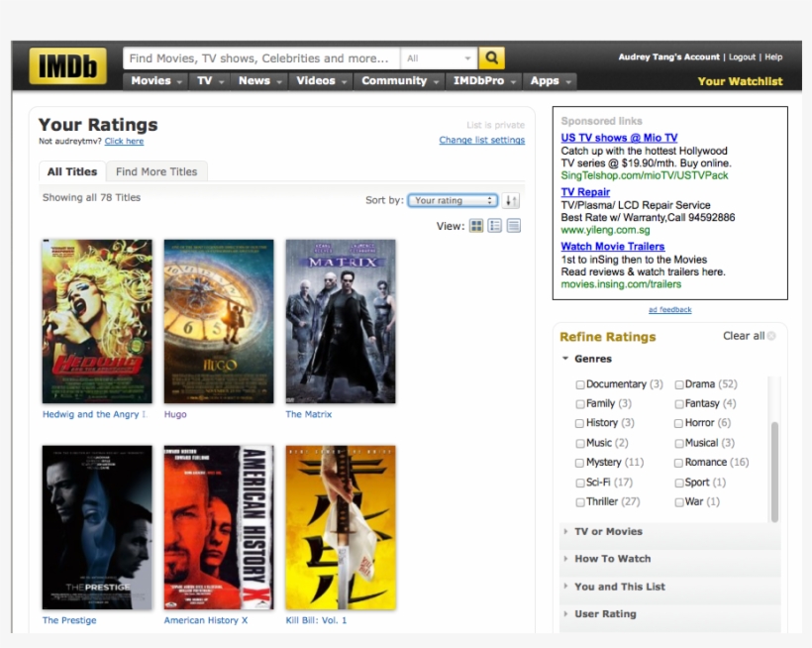The height and width of the screenshot is (648, 812).
Task: Filter by Sport genre checkbox
Action: click(x=679, y=483)
